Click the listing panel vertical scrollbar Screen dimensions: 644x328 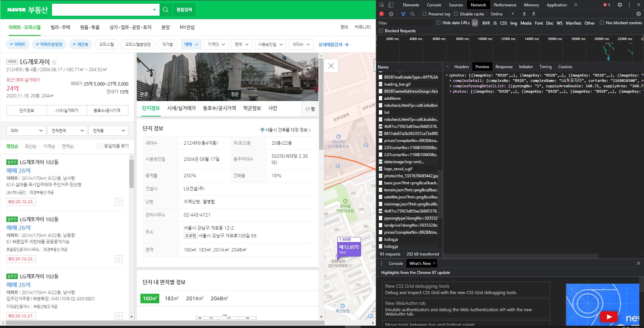click(131, 174)
